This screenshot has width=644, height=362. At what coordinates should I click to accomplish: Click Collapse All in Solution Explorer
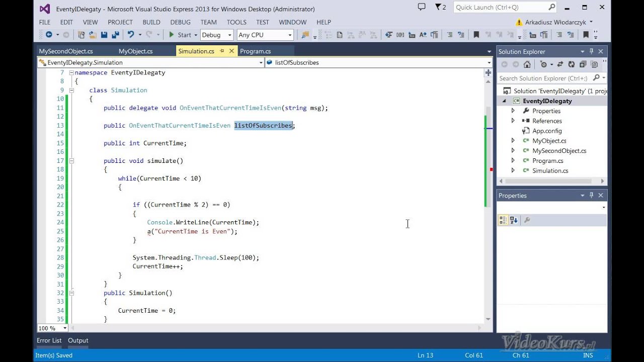(x=583, y=64)
